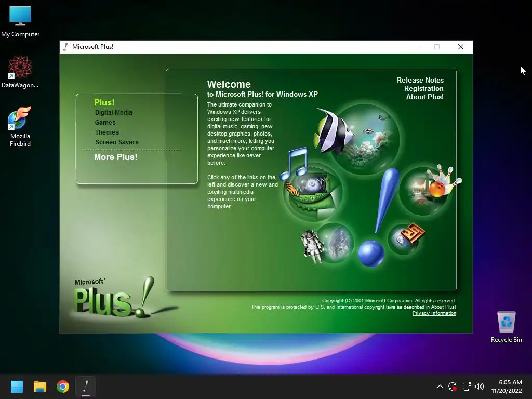
Task: Open the Release Notes link
Action: 420,80
